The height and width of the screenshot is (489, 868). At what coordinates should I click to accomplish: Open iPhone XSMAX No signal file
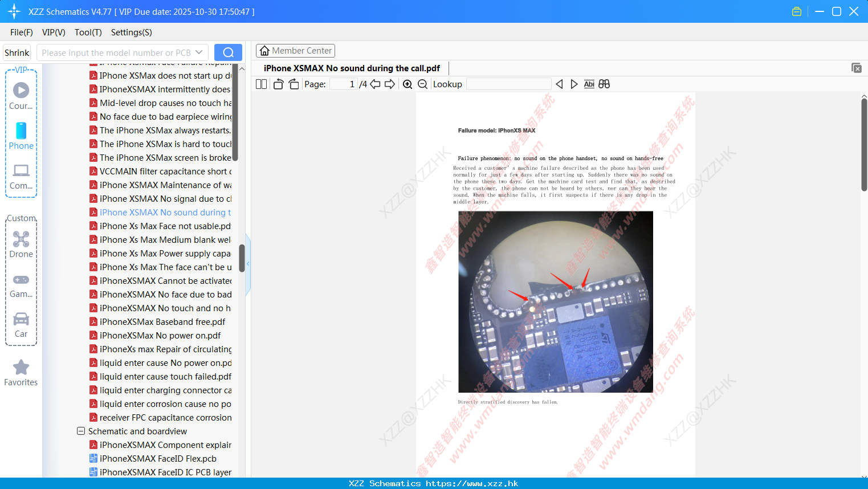point(161,199)
